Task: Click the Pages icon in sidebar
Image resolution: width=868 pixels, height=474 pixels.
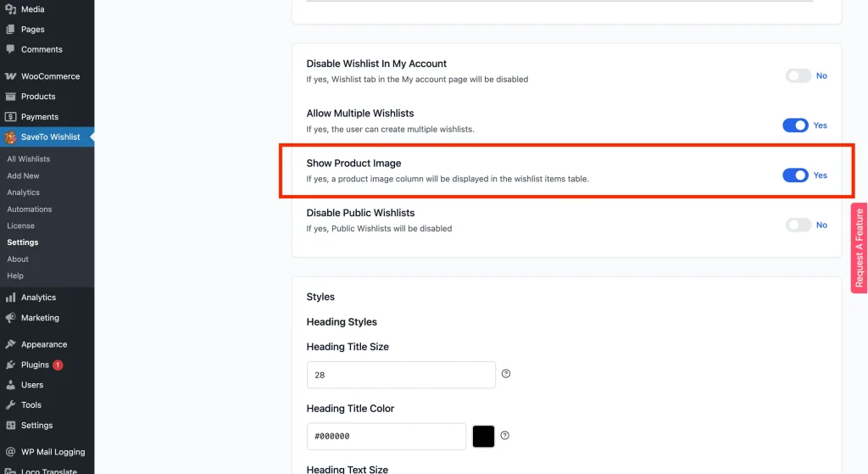Action: [10, 30]
